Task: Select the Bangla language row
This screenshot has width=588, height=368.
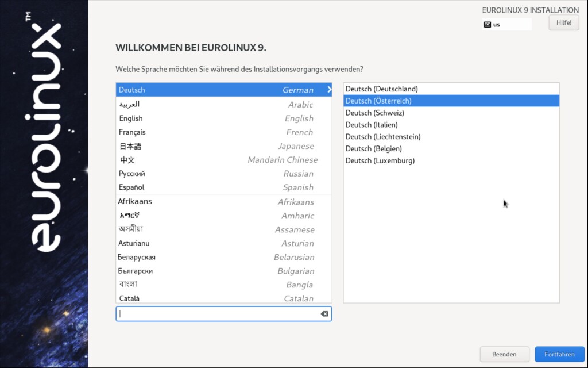Action: pos(224,285)
